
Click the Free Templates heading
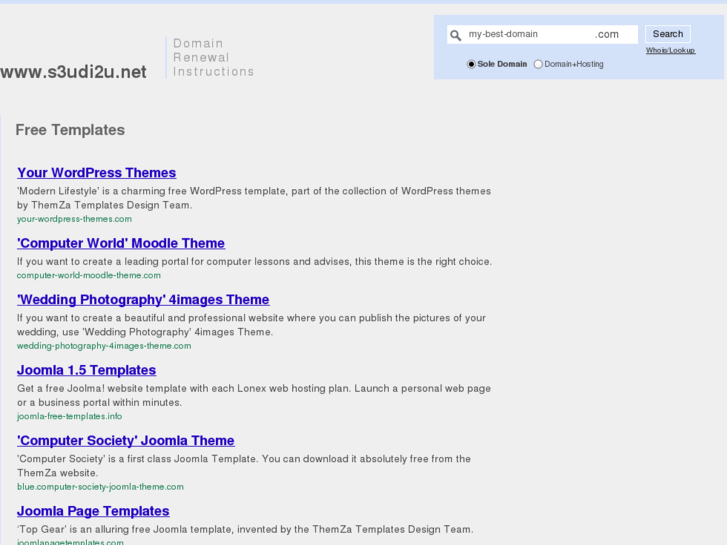pyautogui.click(x=70, y=130)
